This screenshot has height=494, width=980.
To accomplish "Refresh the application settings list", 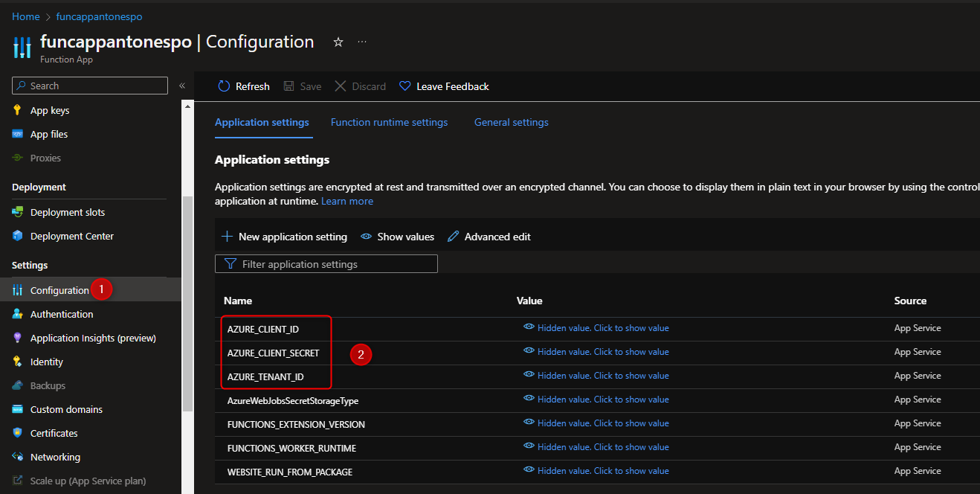I will pyautogui.click(x=243, y=86).
